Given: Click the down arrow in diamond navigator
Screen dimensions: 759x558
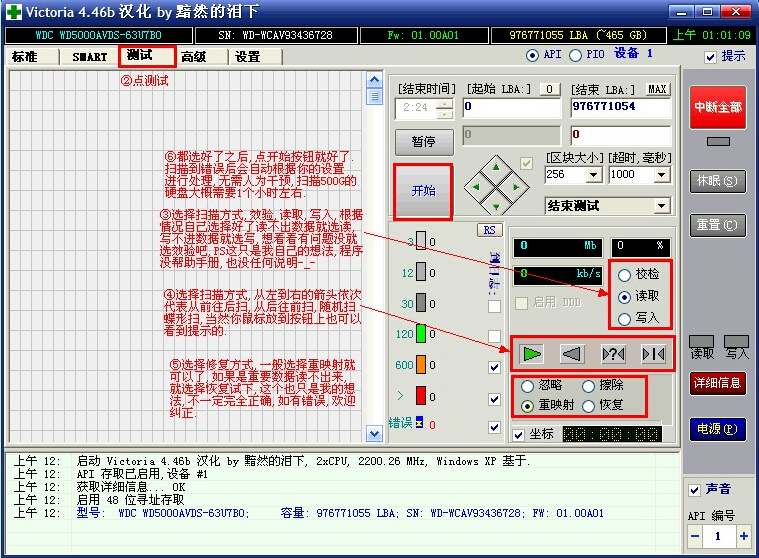Looking at the screenshot, I should click(496, 207).
